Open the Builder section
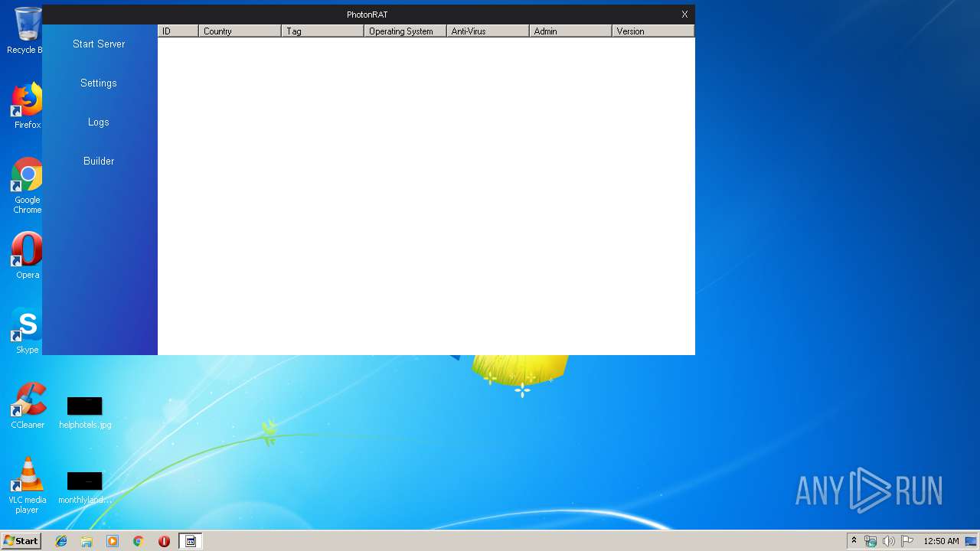 [x=99, y=161]
